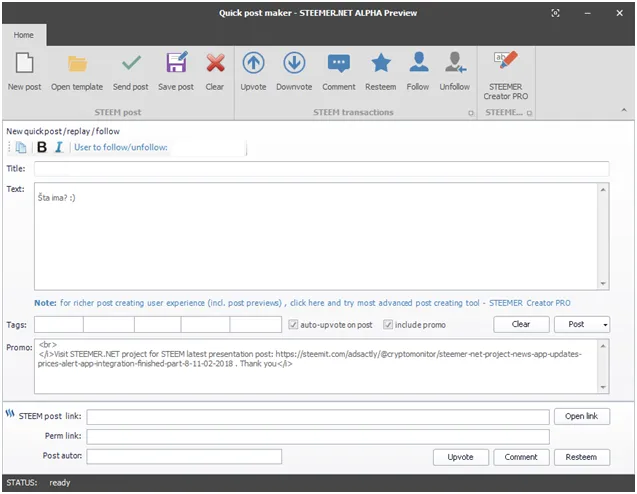Open the Post button dropdown arrow

605,325
